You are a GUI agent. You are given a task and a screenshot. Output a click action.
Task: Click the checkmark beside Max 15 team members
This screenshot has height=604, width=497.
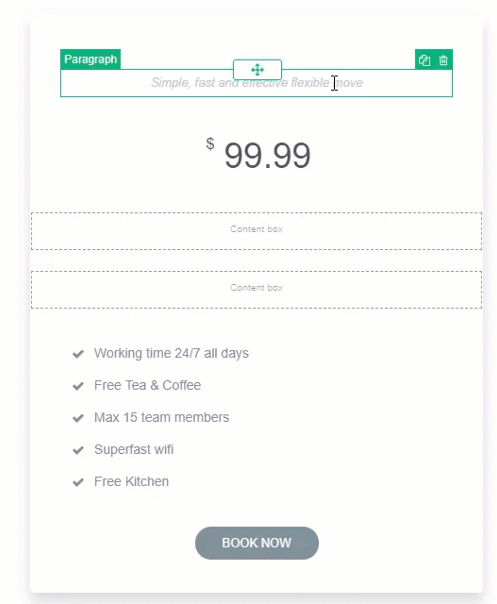click(78, 418)
